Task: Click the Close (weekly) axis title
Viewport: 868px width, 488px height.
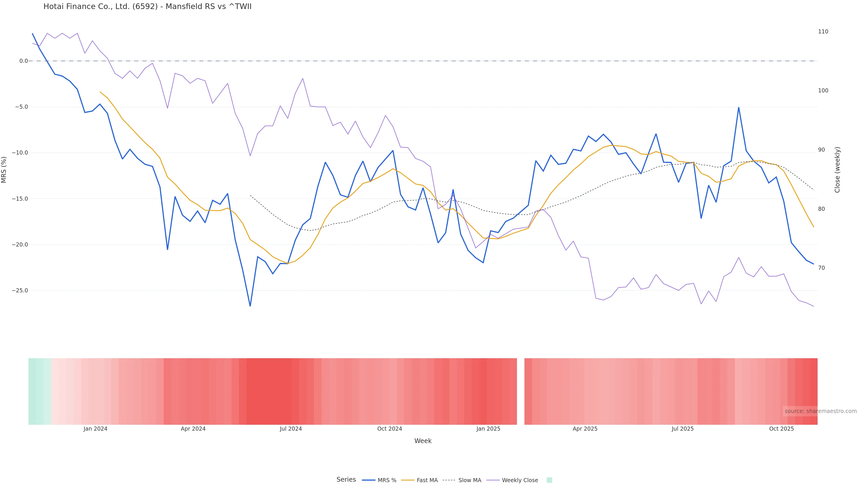Action: click(x=837, y=170)
